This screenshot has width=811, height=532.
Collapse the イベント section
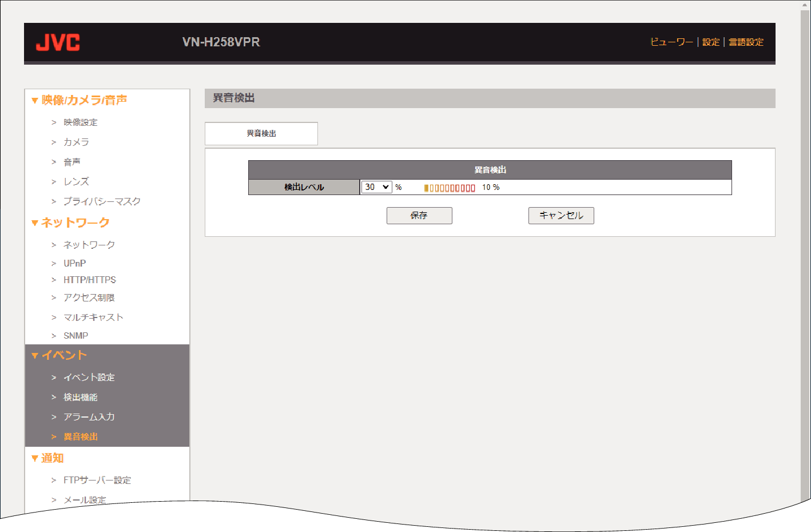point(59,355)
